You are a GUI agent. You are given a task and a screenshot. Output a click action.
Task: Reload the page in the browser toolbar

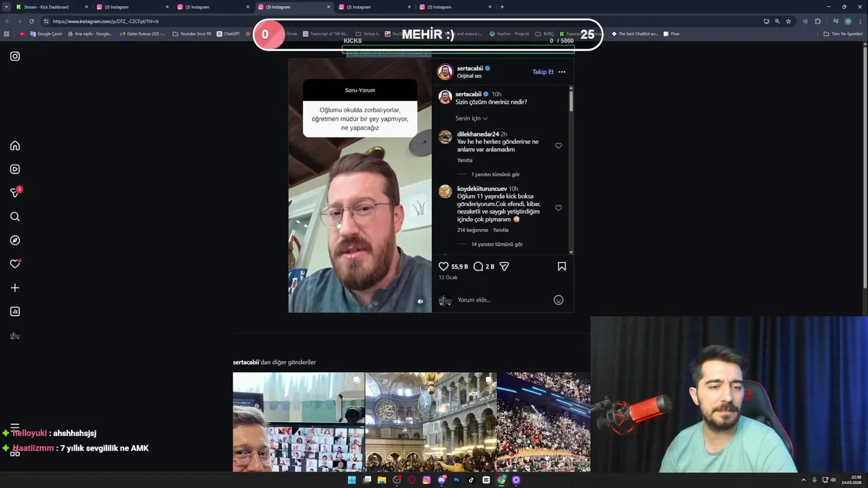(x=31, y=21)
